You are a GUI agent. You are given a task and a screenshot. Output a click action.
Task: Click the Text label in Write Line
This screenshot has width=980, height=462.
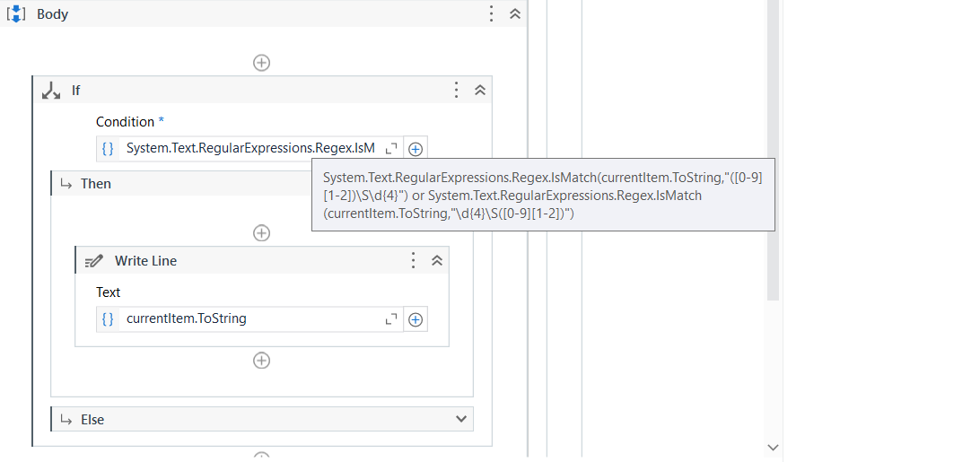108,292
